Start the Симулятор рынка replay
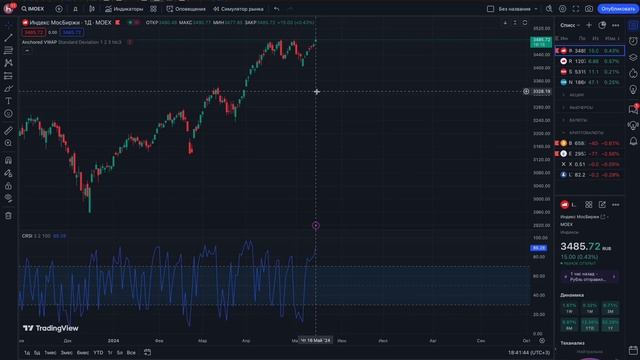 click(238, 9)
